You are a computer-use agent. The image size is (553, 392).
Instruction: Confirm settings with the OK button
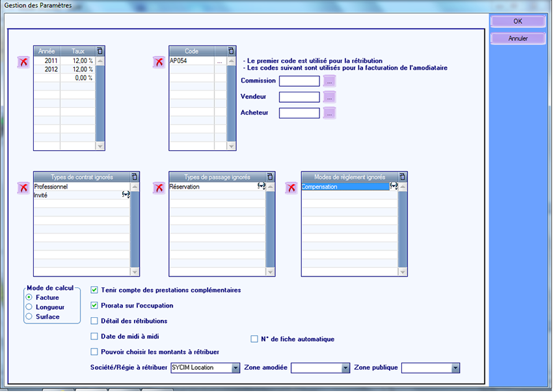point(518,21)
